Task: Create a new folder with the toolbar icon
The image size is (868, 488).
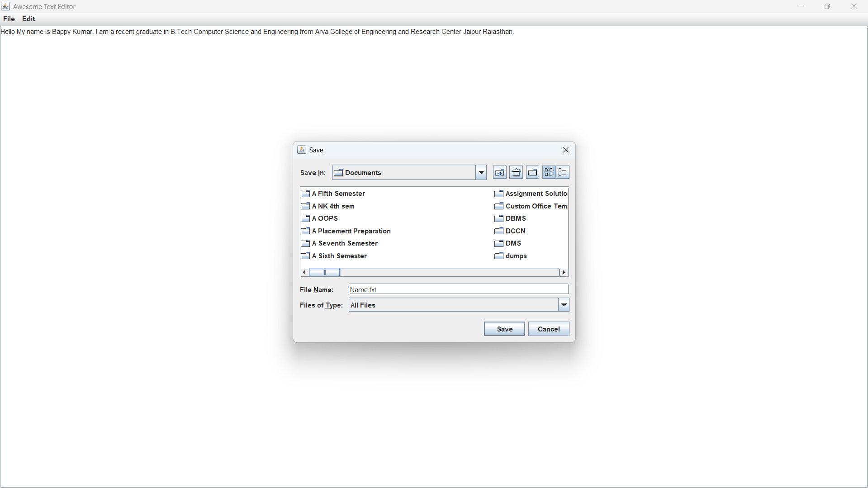Action: [x=532, y=172]
